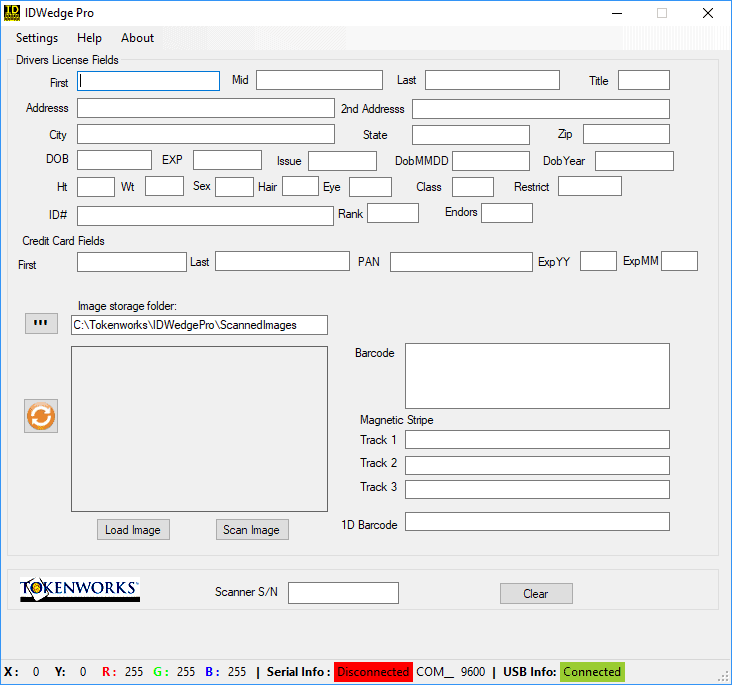This screenshot has width=732, height=685.
Task: Click the Sex input field
Action: [x=234, y=186]
